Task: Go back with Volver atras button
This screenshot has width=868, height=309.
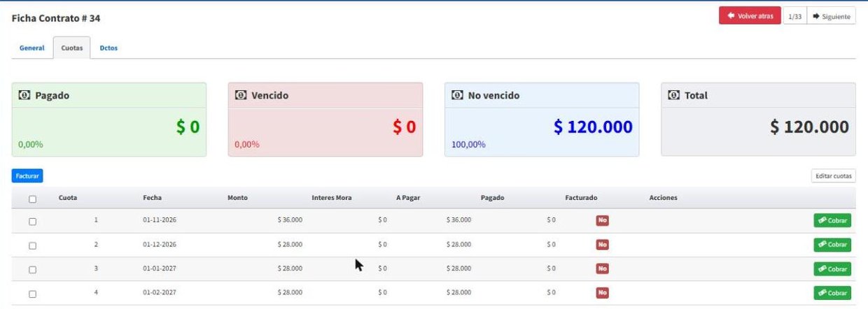Action: pyautogui.click(x=750, y=15)
